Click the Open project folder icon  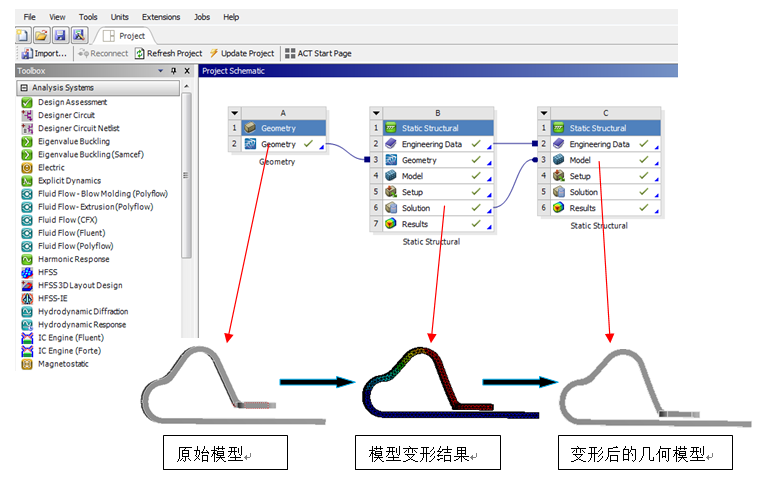41,35
